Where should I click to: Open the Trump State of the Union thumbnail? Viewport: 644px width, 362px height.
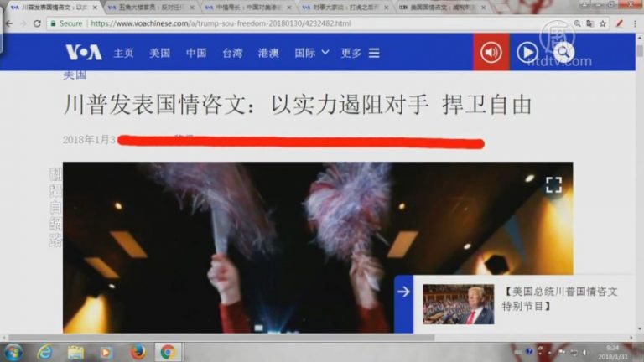pos(459,304)
